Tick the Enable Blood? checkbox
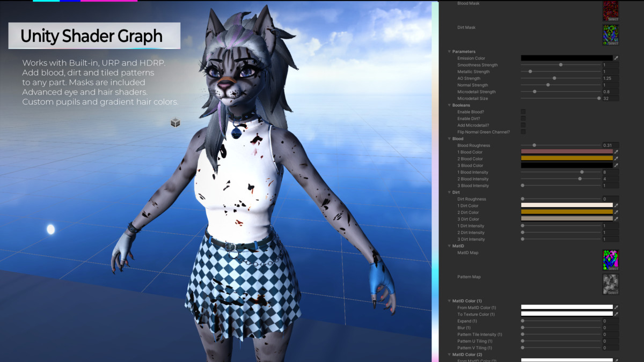This screenshot has height=362, width=644. click(523, 112)
